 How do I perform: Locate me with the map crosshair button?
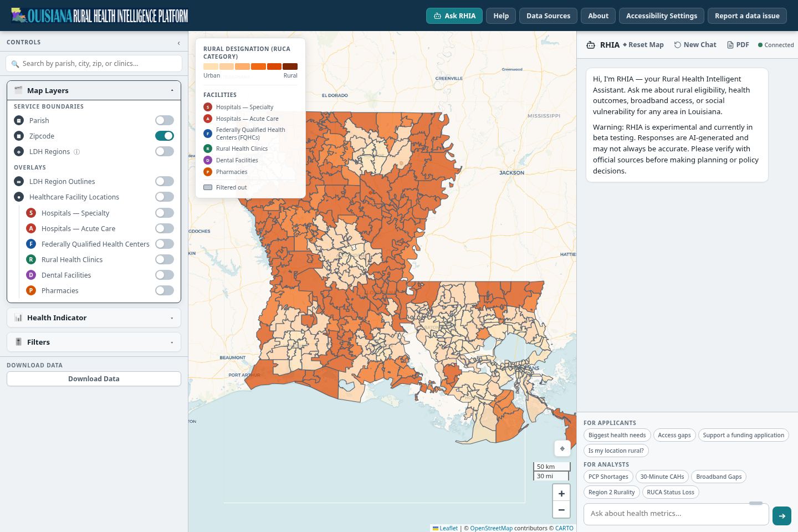(562, 448)
